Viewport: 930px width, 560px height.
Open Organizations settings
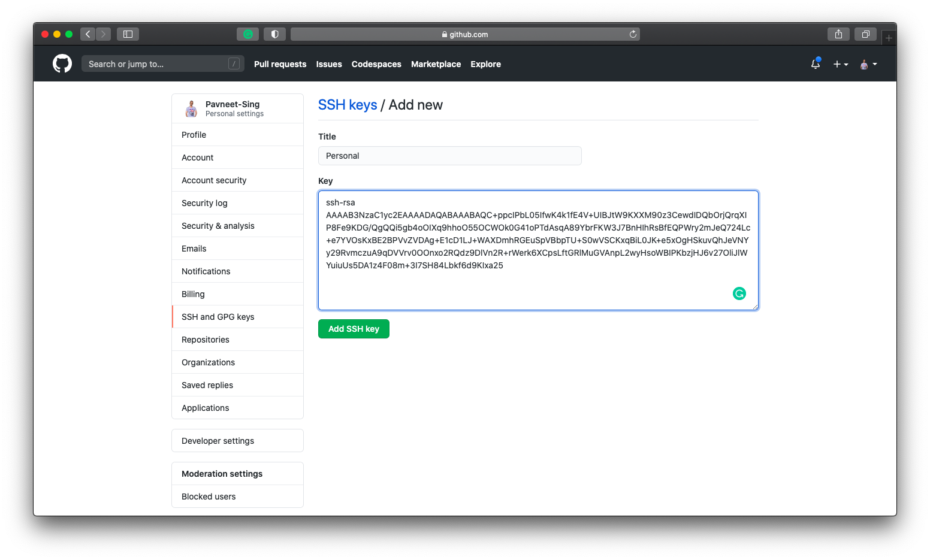(237, 362)
